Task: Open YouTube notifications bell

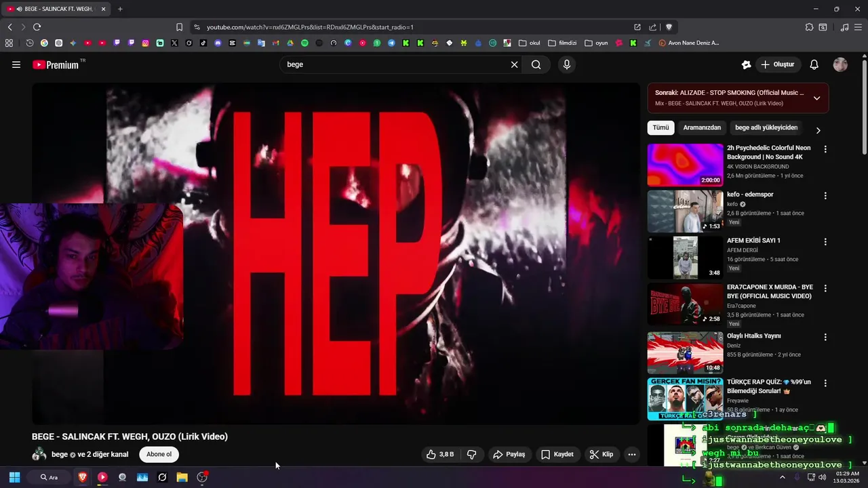Action: click(x=814, y=64)
